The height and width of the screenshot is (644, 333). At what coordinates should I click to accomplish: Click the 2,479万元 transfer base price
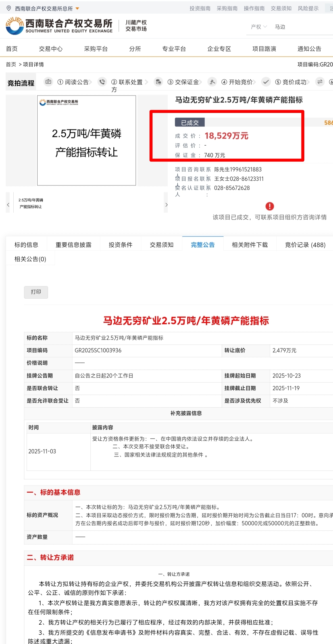[x=284, y=350]
